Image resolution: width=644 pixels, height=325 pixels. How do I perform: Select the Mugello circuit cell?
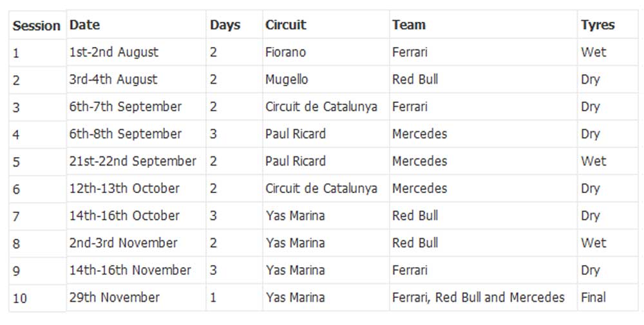(287, 80)
